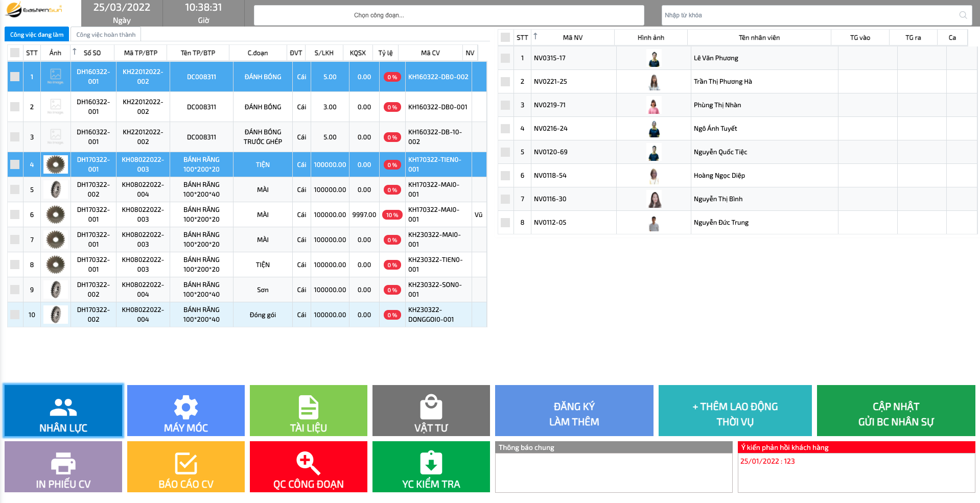
Task: Sort employees by Mã NV column arrow
Action: click(x=535, y=36)
